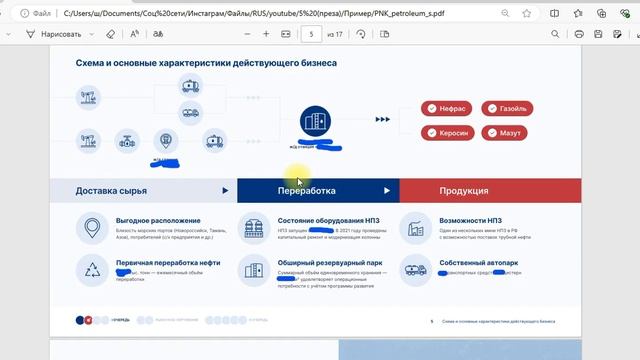Start Read Aloud with the A icon
The image size is (640, 360).
pyautogui.click(x=134, y=34)
